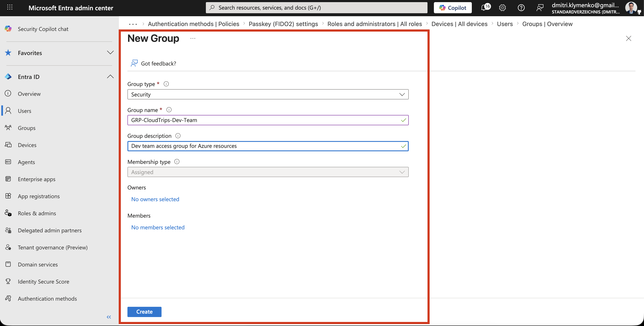The image size is (644, 326).
Task: Go to Roles and administrators breadcrumb
Action: click(374, 24)
